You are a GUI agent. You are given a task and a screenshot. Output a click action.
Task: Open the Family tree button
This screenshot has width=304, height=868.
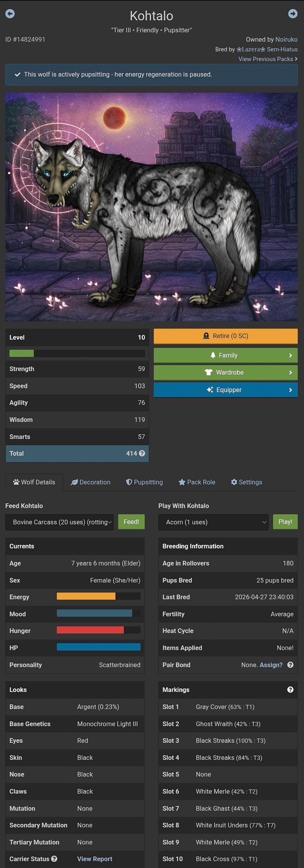tap(226, 355)
